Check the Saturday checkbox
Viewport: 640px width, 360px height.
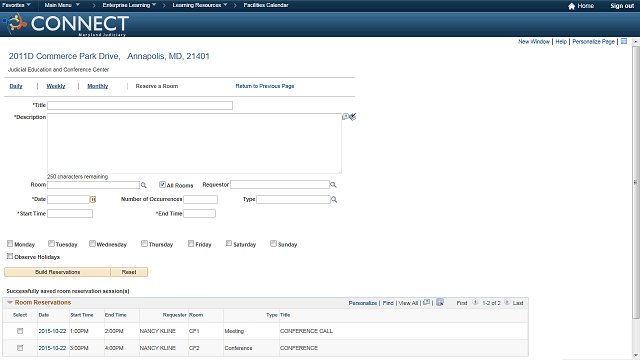point(229,244)
